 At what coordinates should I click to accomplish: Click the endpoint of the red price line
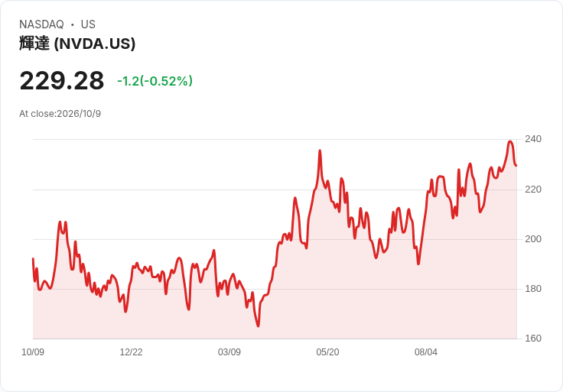516,165
